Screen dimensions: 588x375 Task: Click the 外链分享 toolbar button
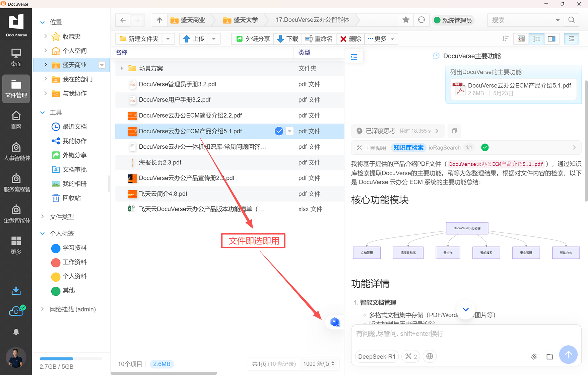coord(253,39)
